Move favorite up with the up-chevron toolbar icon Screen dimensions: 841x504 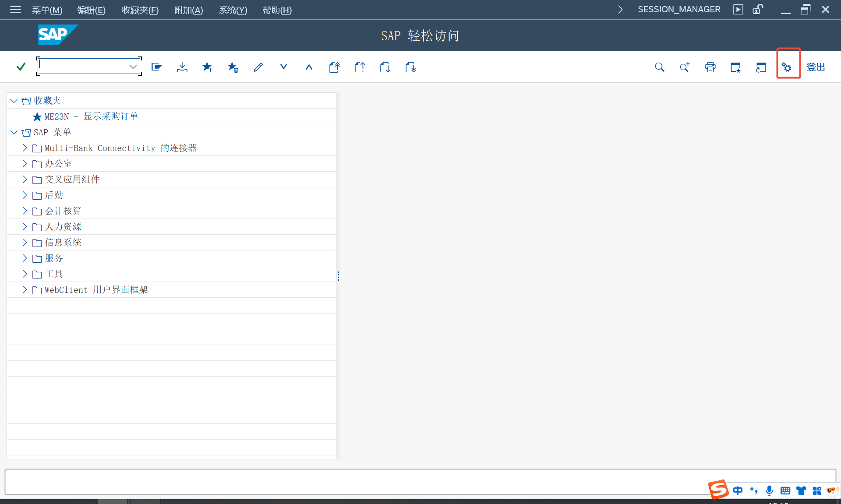pyautogui.click(x=309, y=67)
